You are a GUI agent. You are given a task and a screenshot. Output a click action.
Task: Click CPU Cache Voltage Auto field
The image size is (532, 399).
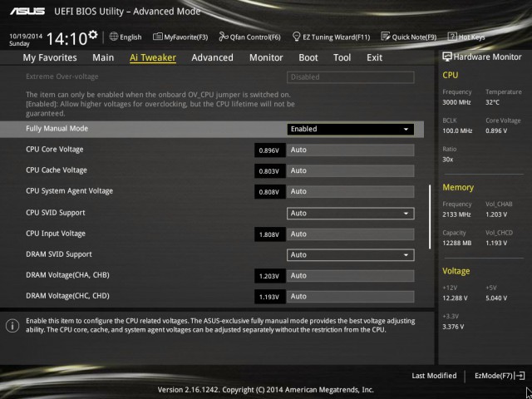point(351,170)
